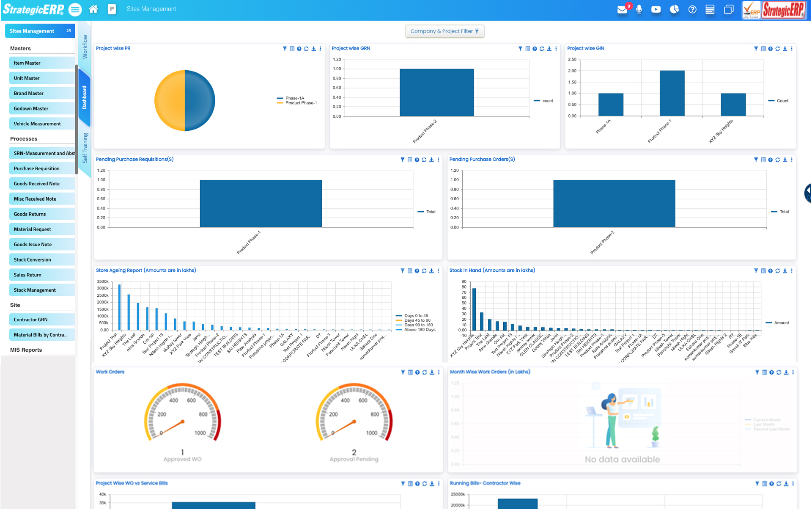Click the home icon
Screen dimensions: 812x510
93,9
